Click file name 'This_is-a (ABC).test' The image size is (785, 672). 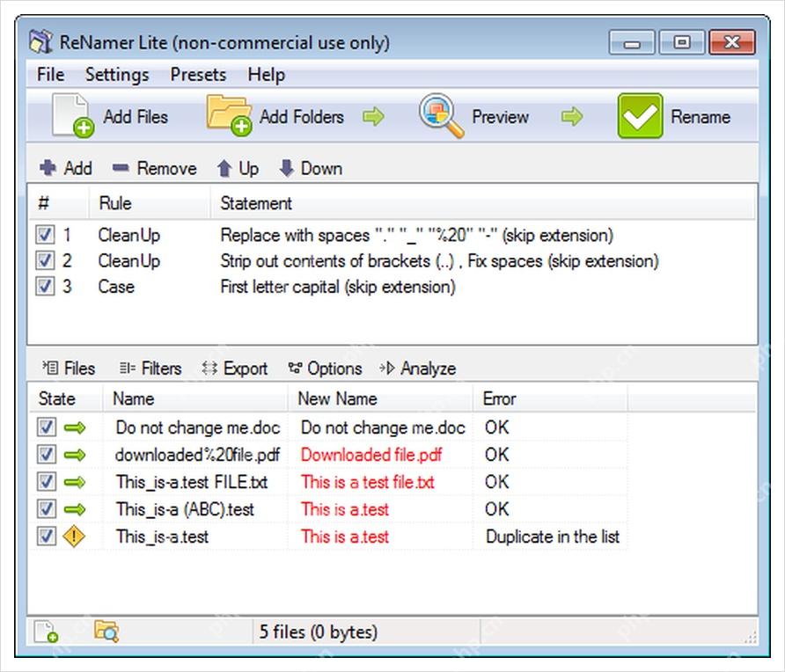[185, 509]
